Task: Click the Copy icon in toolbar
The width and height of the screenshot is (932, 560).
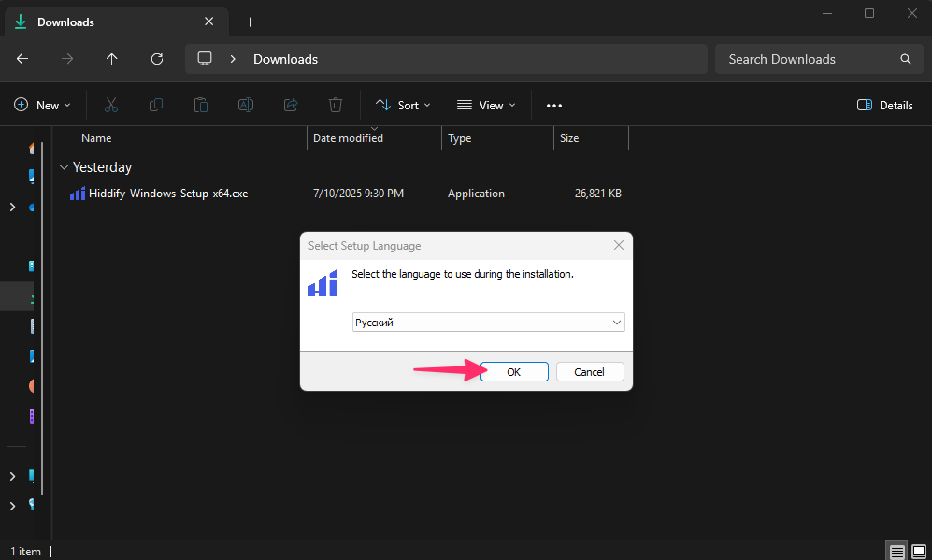Action: (156, 106)
